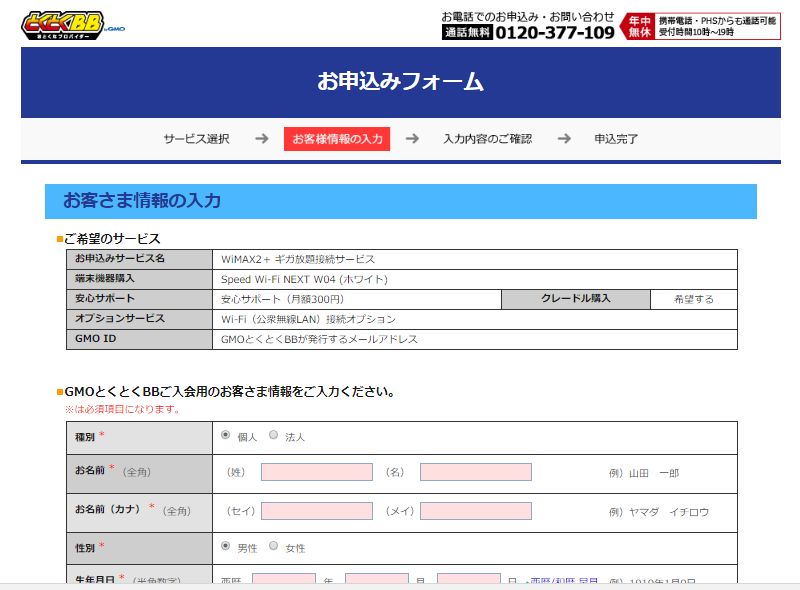Viewport: 800px width, 590px height.
Task: Click the phone number 0120-377-109
Action: (x=555, y=33)
